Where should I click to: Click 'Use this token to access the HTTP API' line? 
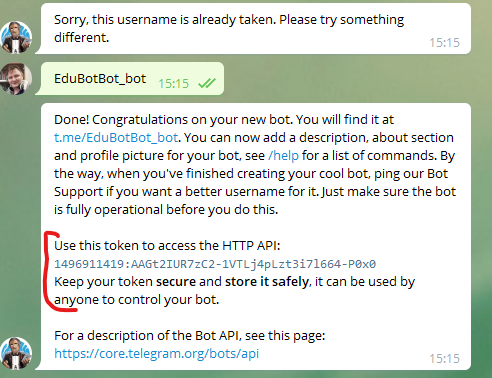[167, 246]
